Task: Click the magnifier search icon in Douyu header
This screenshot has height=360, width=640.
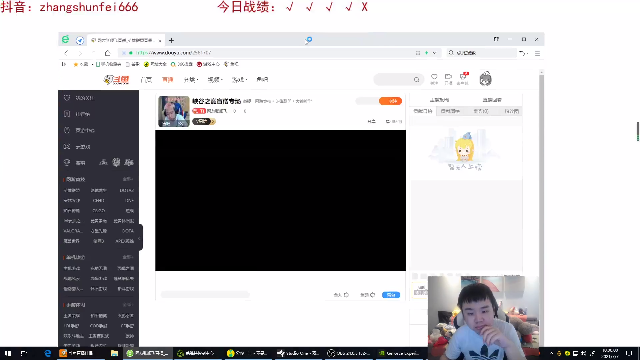Action: [416, 80]
